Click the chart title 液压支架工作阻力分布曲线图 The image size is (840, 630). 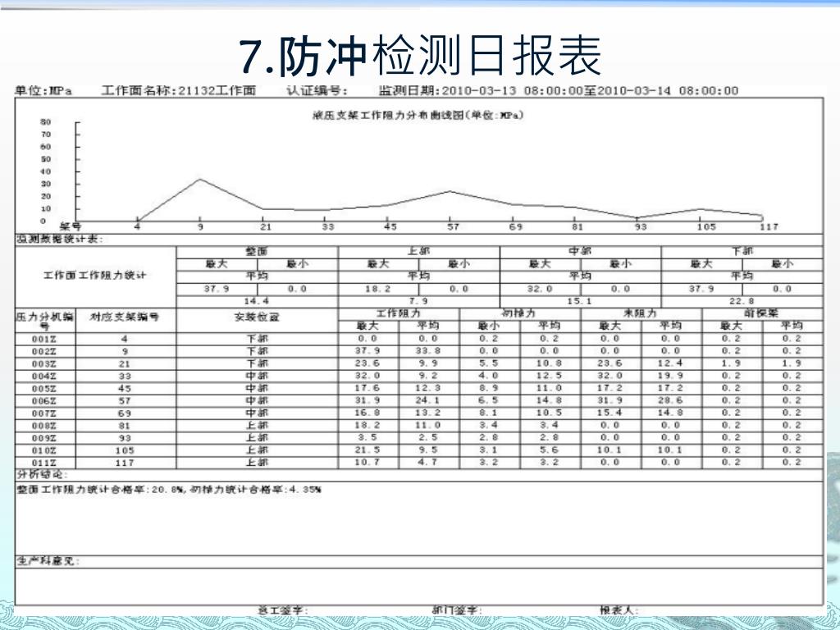coord(418,115)
